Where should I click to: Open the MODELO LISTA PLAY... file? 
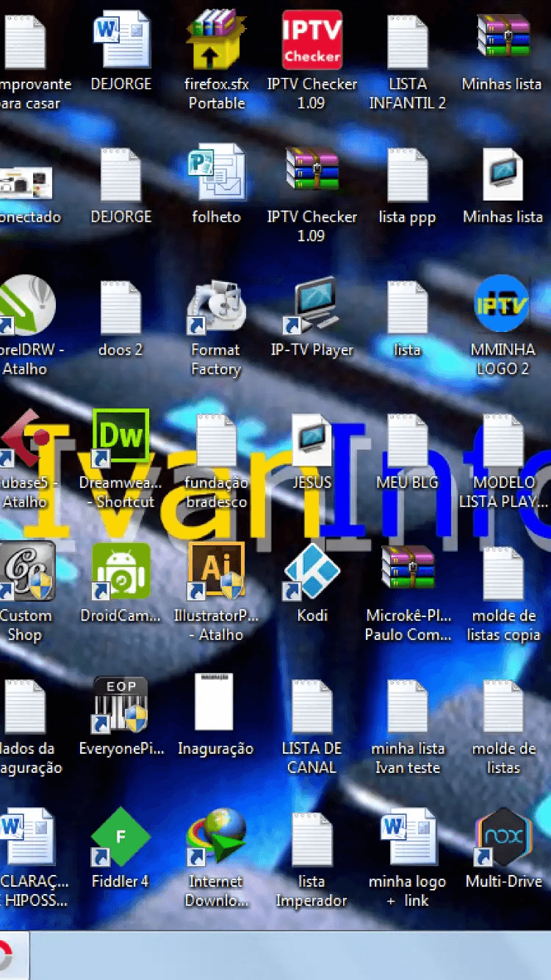503,441
